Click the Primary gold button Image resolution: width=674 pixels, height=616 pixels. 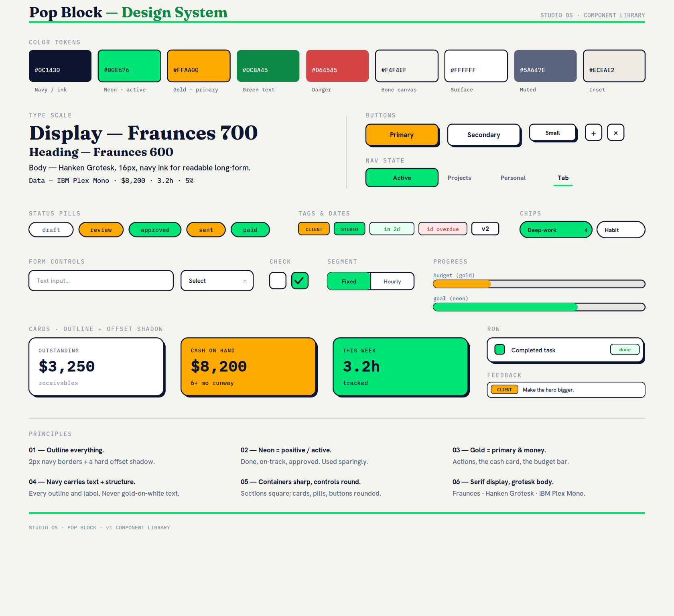[402, 135]
